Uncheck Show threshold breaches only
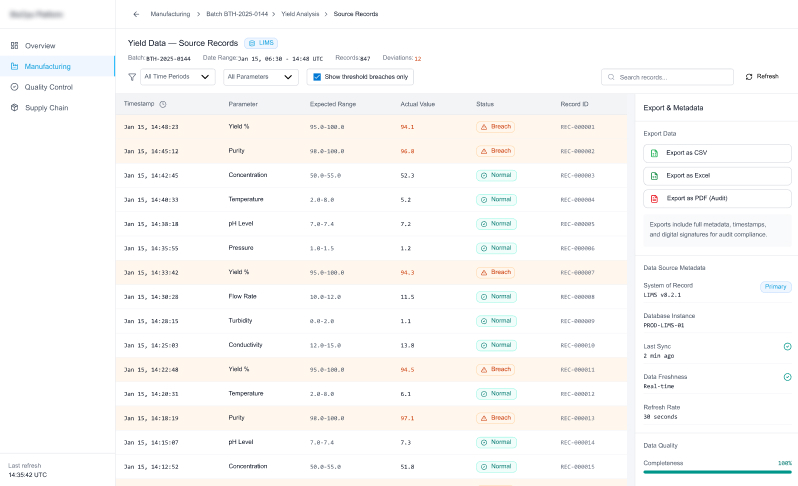This screenshot has height=486, width=798. (317, 77)
